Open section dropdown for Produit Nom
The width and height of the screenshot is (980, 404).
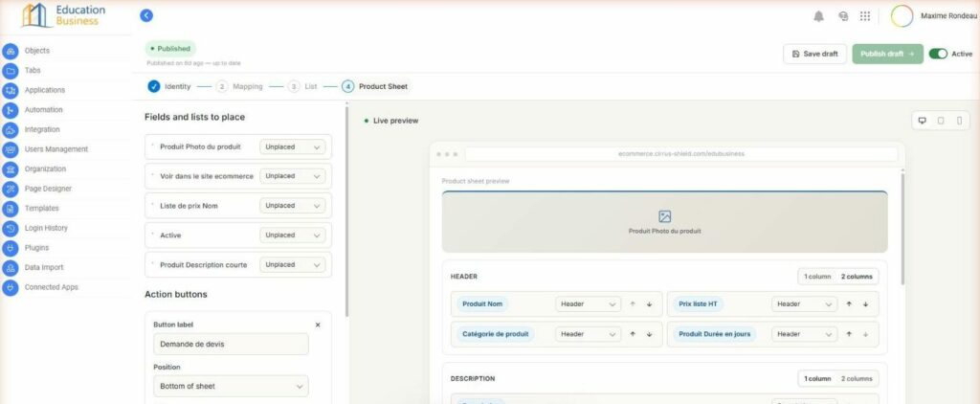point(588,303)
